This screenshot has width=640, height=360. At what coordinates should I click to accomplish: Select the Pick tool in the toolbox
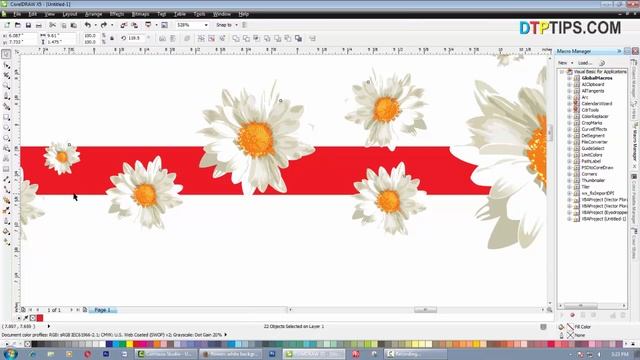tap(6, 54)
